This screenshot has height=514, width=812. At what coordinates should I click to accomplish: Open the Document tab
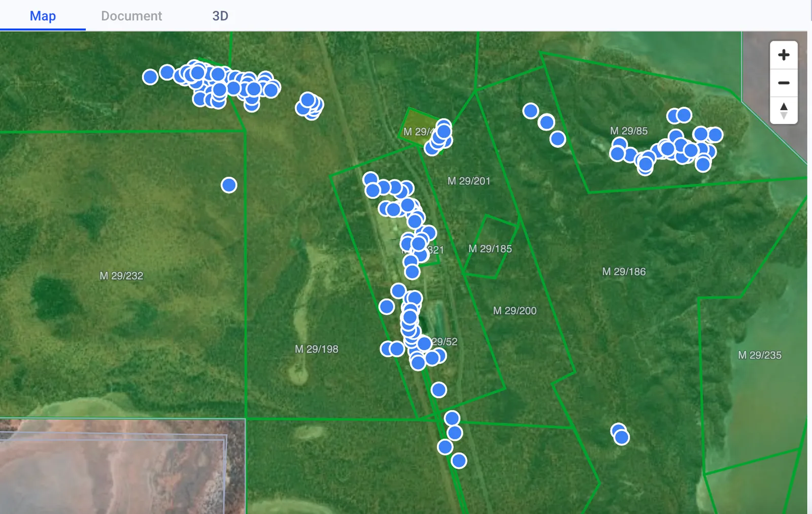point(131,16)
